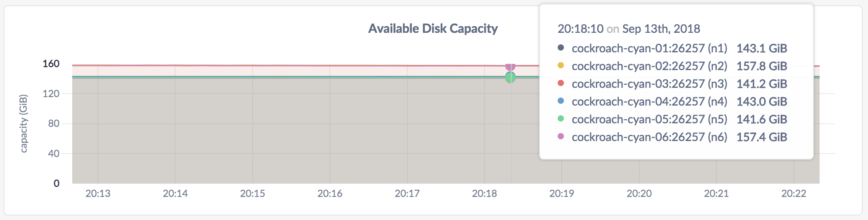
Task: Click the capacity (GiB) y-axis title
Action: [x=24, y=123]
